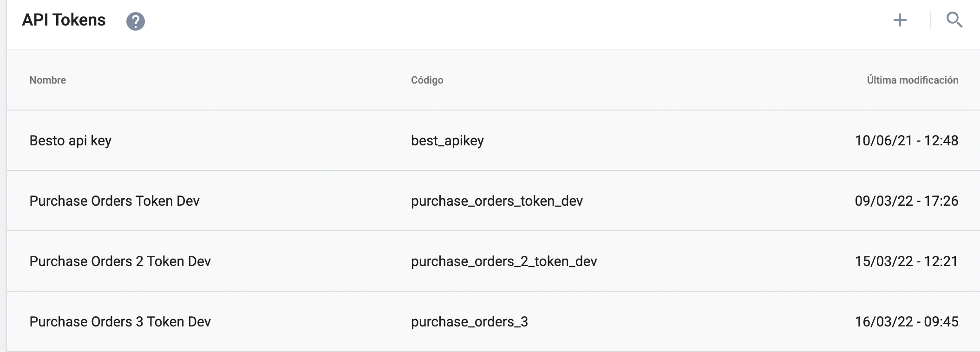Click the API Tokens page title

(64, 20)
